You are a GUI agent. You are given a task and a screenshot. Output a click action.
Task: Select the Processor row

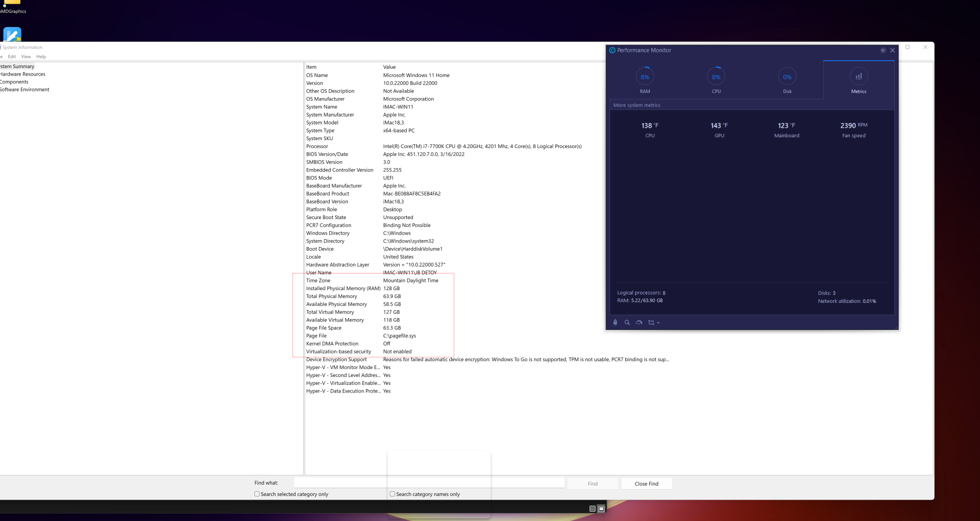[444, 147]
